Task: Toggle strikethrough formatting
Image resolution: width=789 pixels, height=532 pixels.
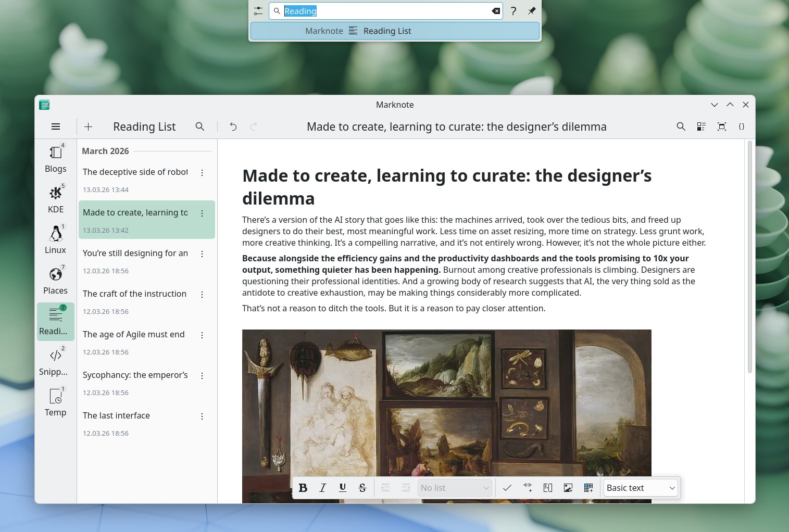Action: 362,488
